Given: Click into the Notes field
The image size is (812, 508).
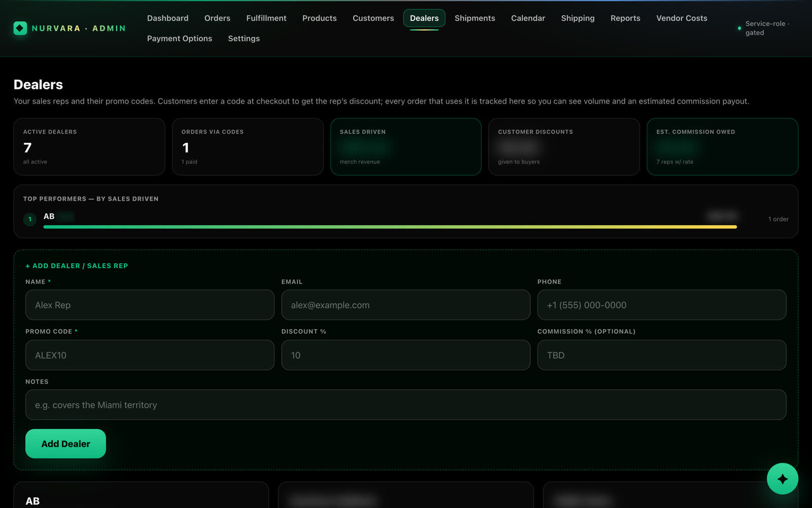Looking at the screenshot, I should pyautogui.click(x=406, y=405).
